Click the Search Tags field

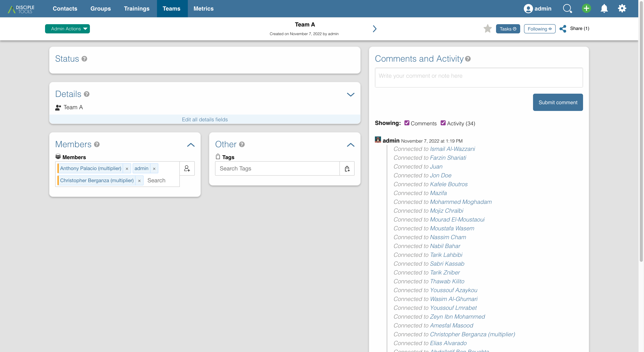pyautogui.click(x=277, y=169)
